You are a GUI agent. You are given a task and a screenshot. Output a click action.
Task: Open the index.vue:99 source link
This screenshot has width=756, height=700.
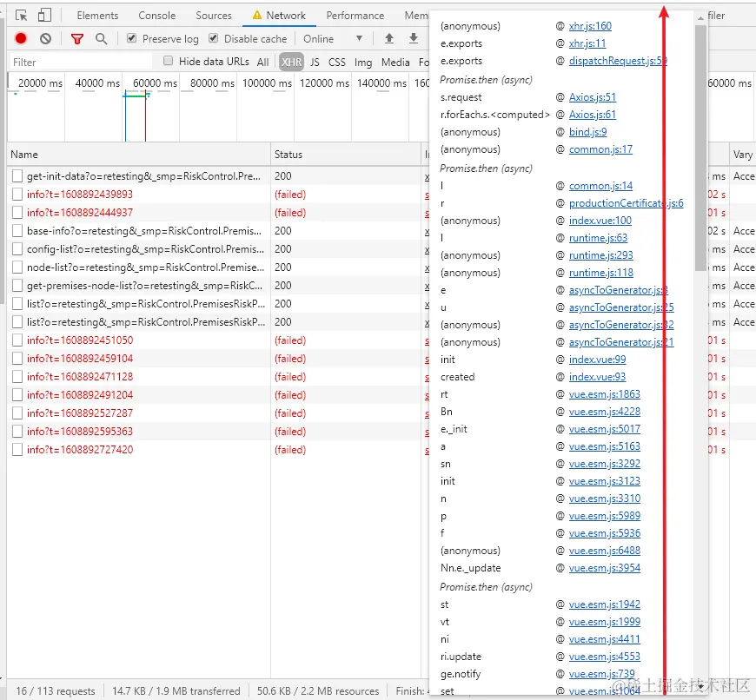click(x=597, y=360)
